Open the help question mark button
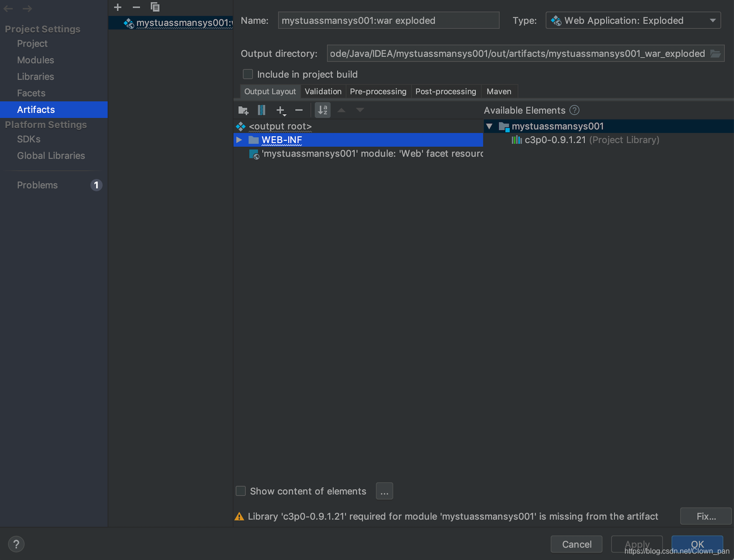 (16, 544)
